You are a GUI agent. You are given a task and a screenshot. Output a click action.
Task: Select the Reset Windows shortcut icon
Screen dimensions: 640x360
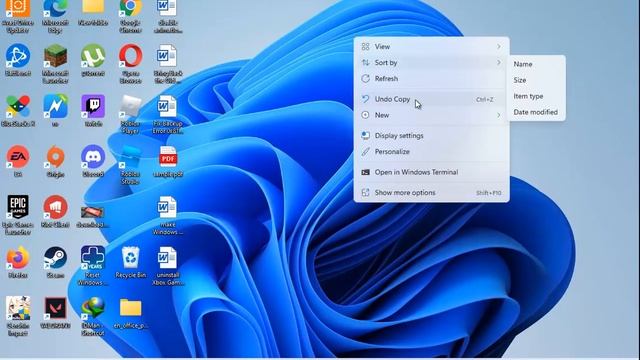click(x=93, y=266)
